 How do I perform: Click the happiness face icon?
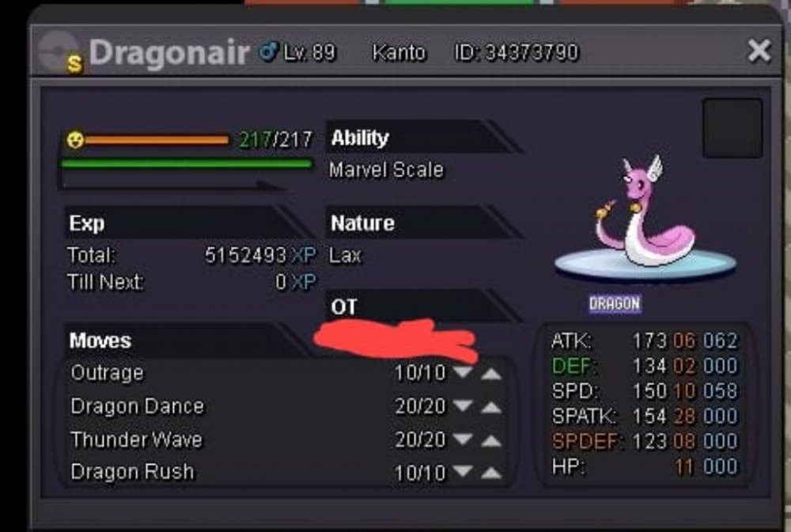75,140
